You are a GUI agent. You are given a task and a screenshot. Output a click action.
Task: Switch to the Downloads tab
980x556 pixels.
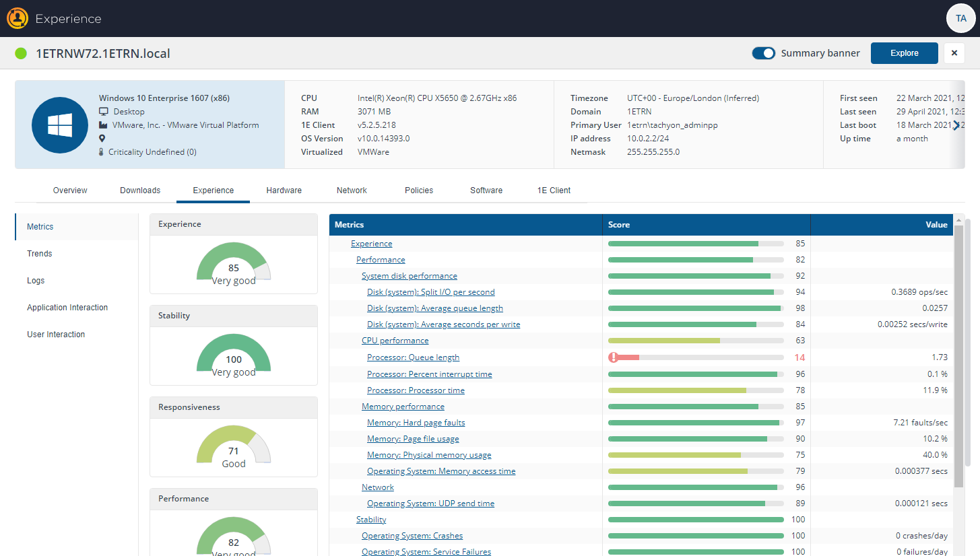click(x=140, y=190)
